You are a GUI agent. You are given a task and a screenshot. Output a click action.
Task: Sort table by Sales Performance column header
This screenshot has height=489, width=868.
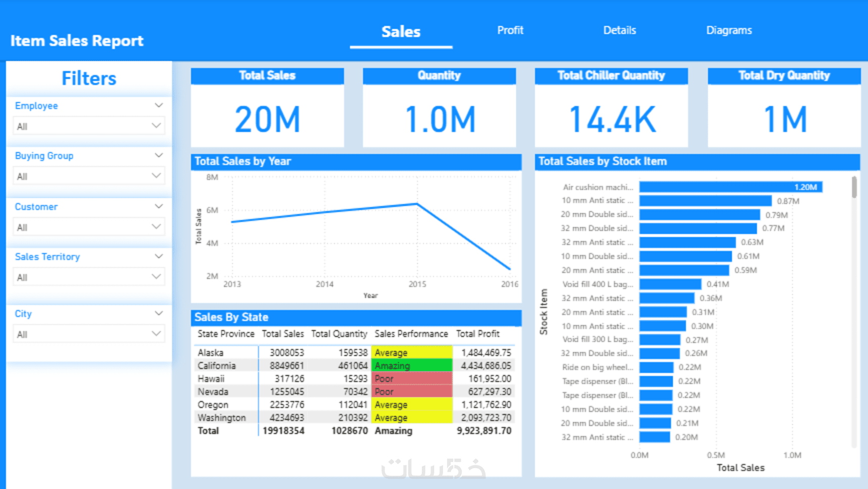[411, 334]
